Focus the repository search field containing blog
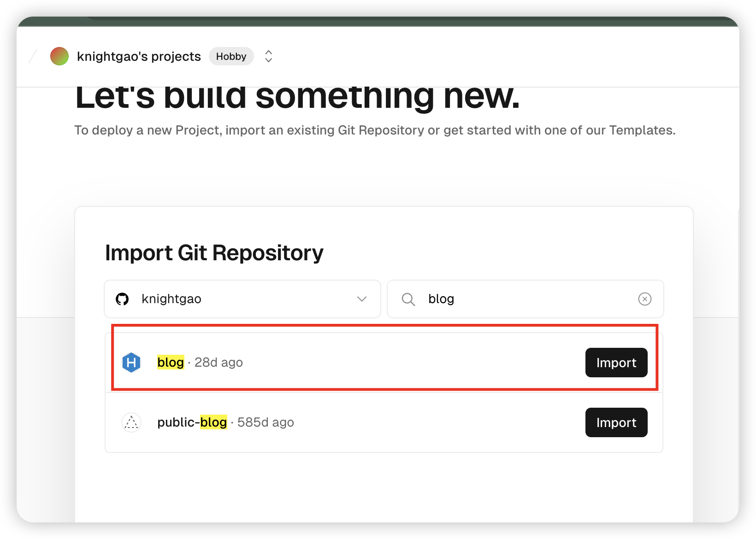 coord(526,299)
